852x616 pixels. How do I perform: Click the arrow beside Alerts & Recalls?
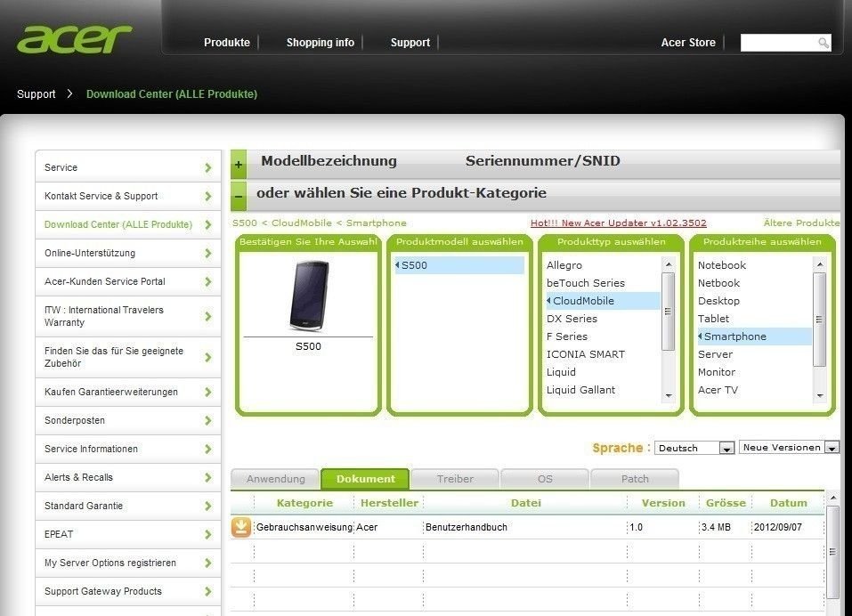208,477
